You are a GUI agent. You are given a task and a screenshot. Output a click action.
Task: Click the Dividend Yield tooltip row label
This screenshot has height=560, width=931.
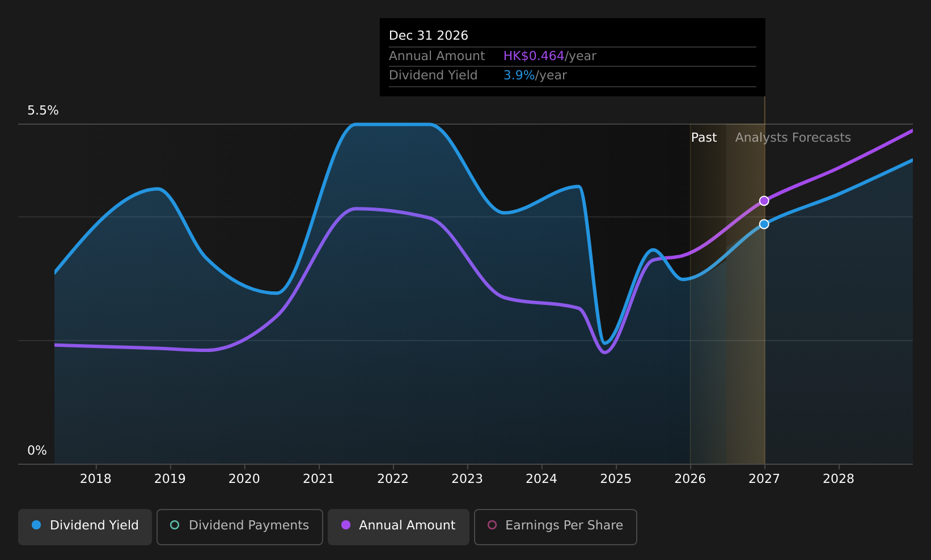coord(433,75)
